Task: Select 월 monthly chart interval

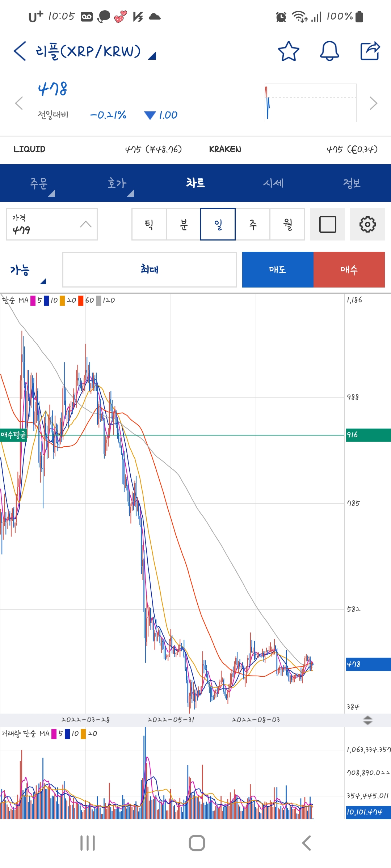Action: [287, 224]
